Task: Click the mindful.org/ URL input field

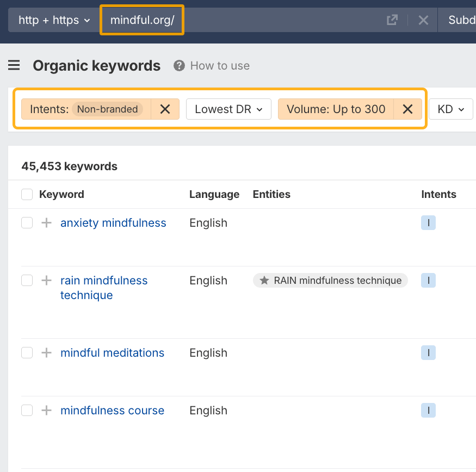Action: tap(243, 20)
